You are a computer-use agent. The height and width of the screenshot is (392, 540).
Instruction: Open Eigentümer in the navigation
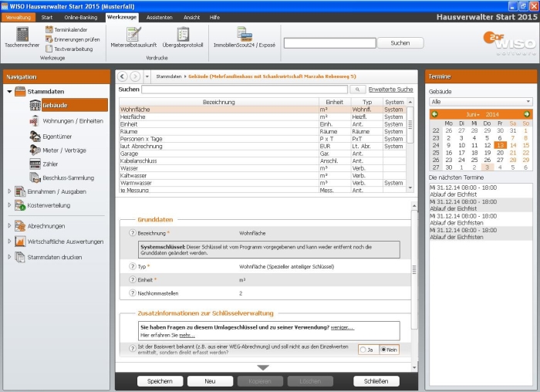(57, 137)
